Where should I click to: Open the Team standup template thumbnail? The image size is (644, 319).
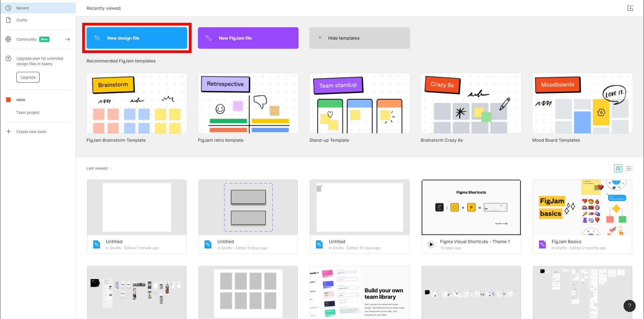tap(360, 103)
